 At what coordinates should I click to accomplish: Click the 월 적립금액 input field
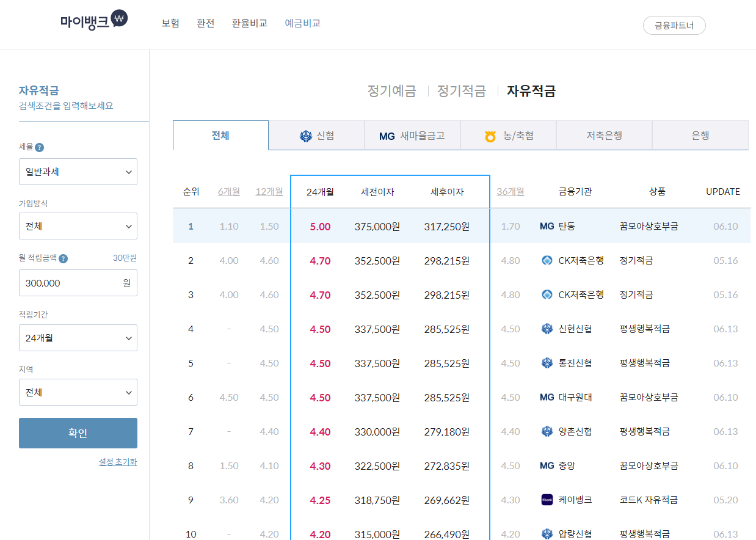[78, 283]
